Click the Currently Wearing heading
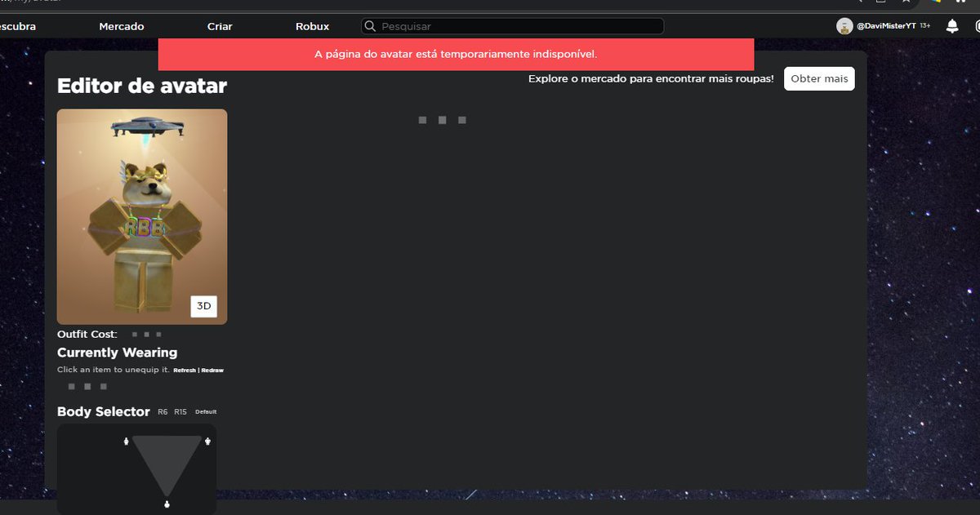Image resolution: width=980 pixels, height=515 pixels. 117,353
